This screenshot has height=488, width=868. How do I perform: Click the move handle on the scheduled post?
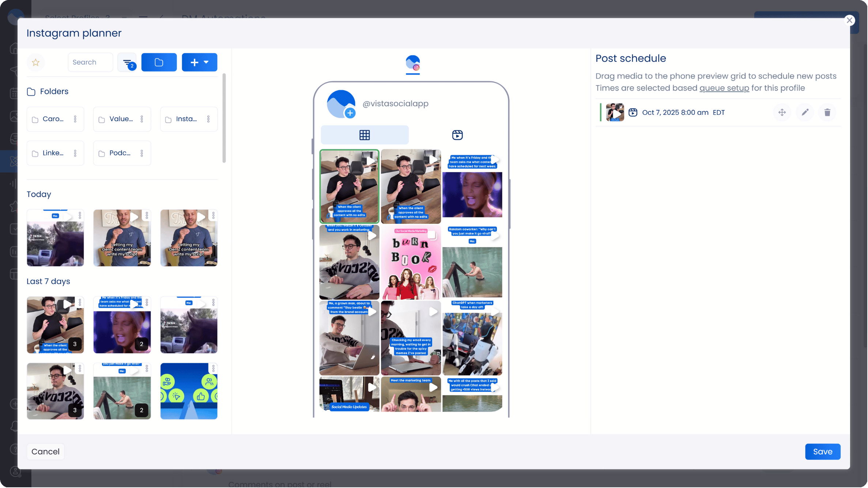pos(782,112)
